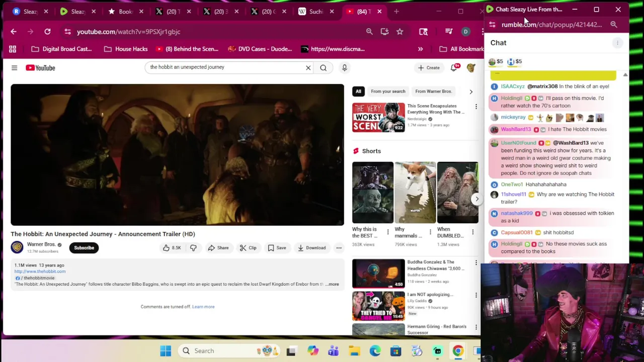The image size is (644, 362).
Task: Open the YouTube guide hamburger menu
Action: pyautogui.click(x=14, y=68)
